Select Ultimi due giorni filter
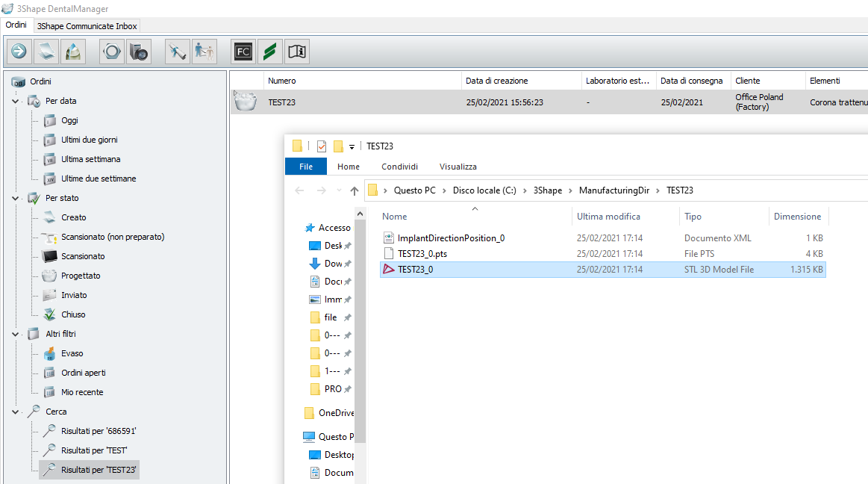Viewport: 868px width, 484px height. click(89, 140)
